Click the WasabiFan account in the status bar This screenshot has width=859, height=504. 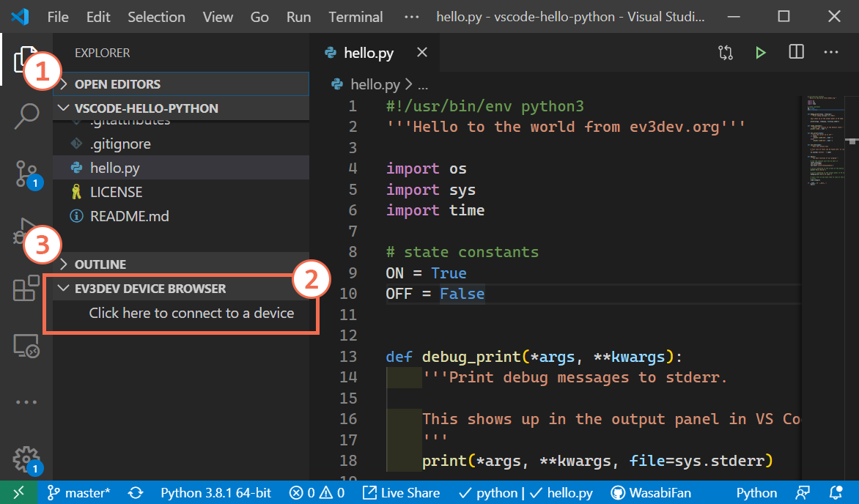tap(651, 492)
